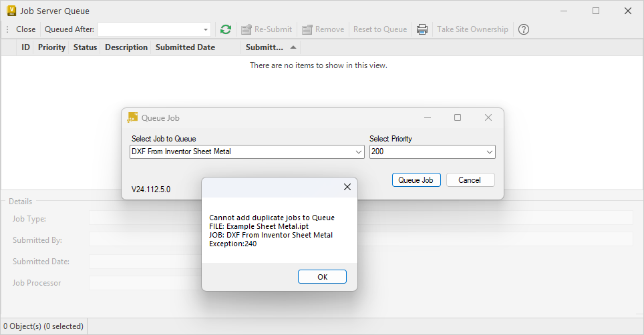
Task: Click the green Refresh icon in toolbar
Action: 226,29
